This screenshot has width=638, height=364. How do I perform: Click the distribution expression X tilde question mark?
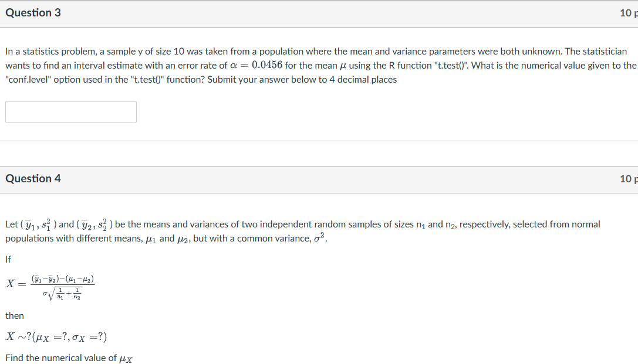56,335
